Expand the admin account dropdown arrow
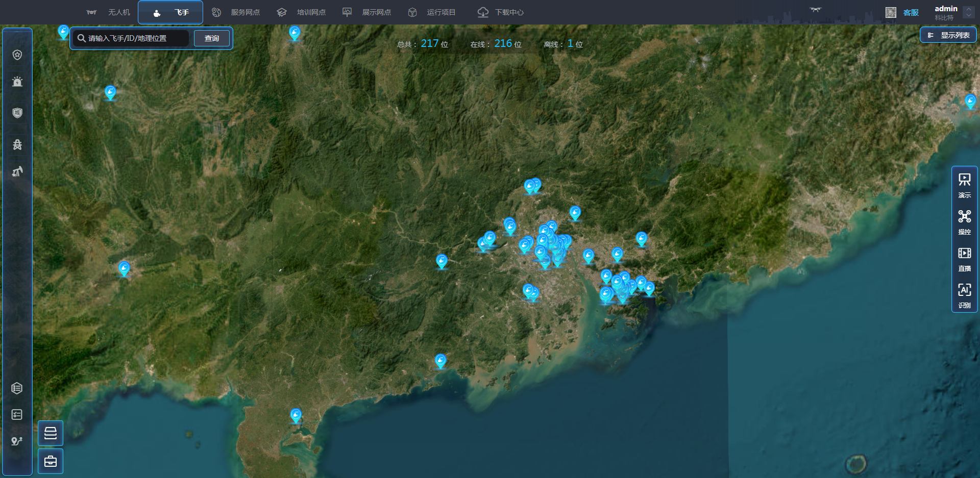The height and width of the screenshot is (478, 980). tap(968, 13)
